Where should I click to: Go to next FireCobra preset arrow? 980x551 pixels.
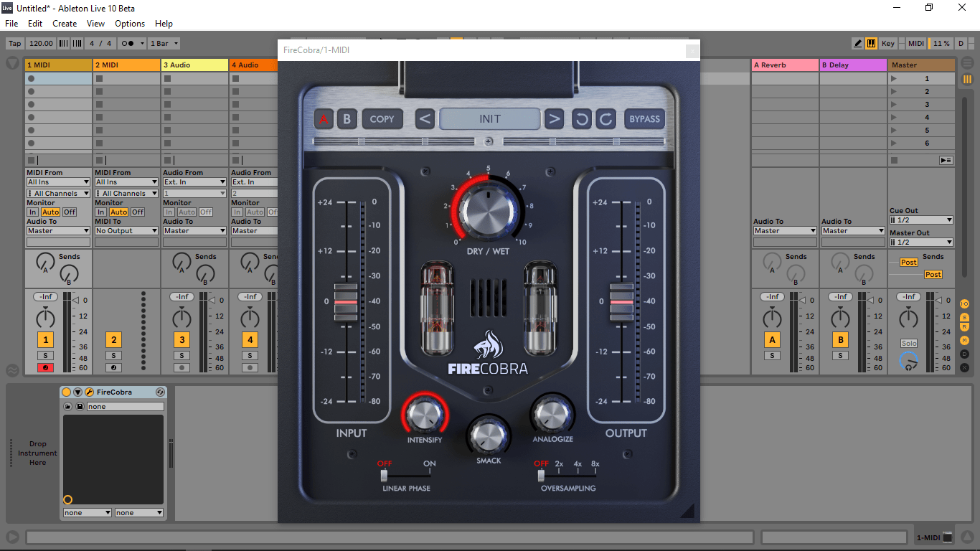(x=554, y=119)
